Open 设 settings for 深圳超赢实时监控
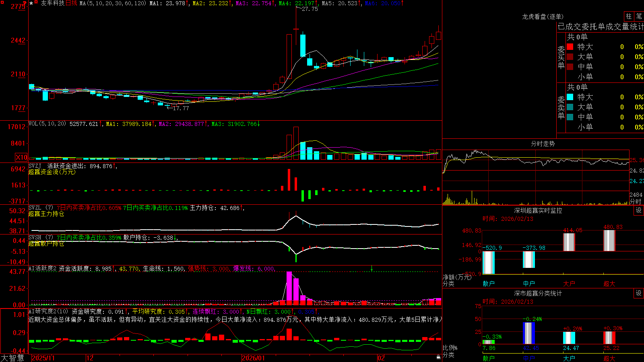This screenshot has width=644, height=362. click(x=639, y=210)
